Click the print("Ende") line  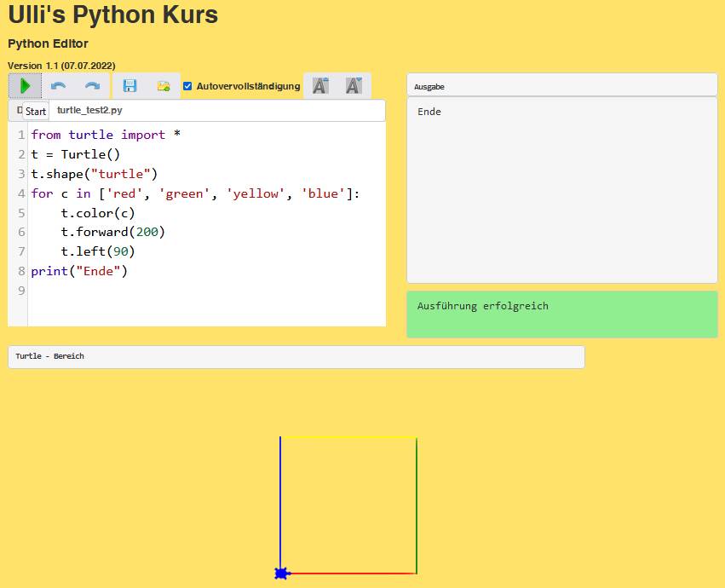coord(79,271)
